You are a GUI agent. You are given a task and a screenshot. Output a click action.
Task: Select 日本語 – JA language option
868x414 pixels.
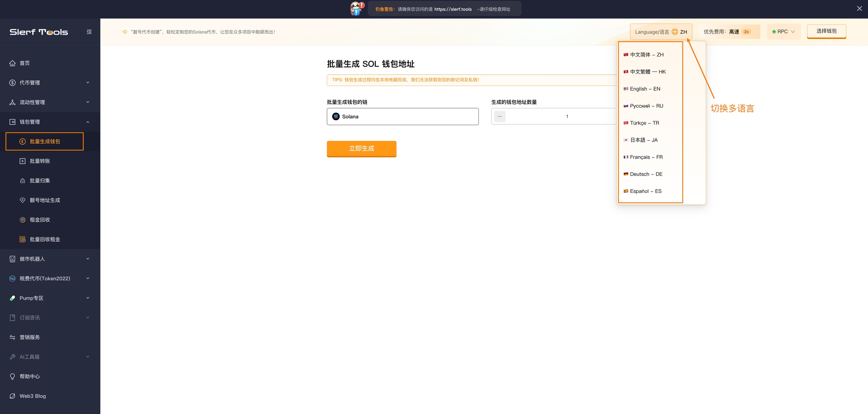[x=643, y=140]
